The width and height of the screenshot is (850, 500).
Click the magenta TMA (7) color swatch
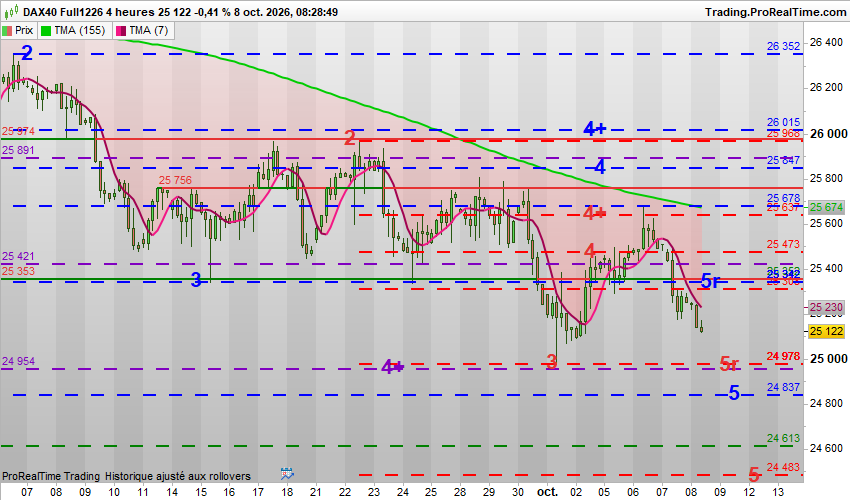(120, 31)
